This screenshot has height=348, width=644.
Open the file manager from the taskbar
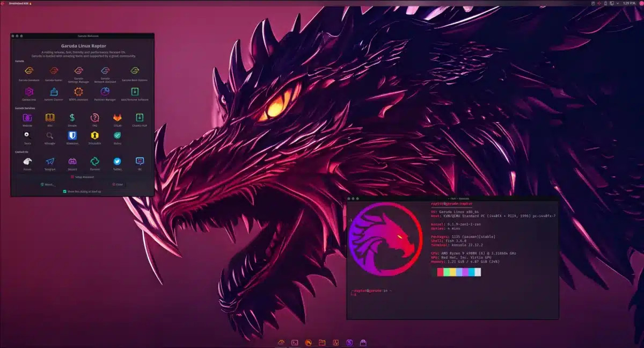[322, 342]
